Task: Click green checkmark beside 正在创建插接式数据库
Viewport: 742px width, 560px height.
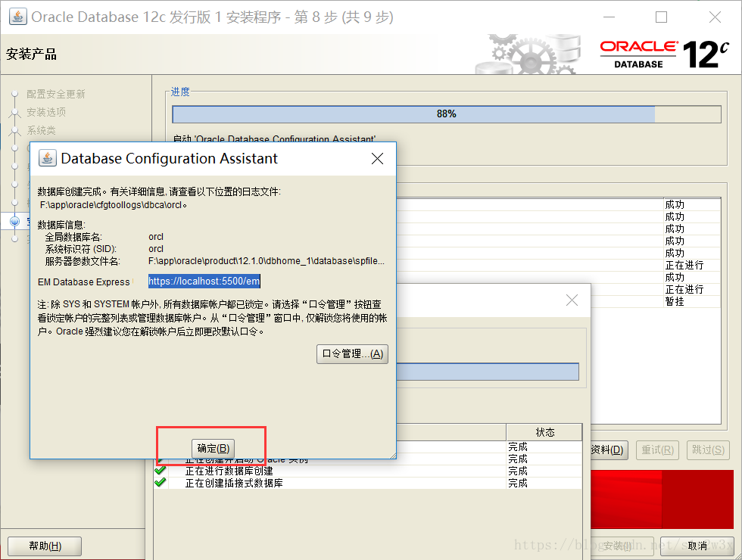Action: (x=161, y=483)
